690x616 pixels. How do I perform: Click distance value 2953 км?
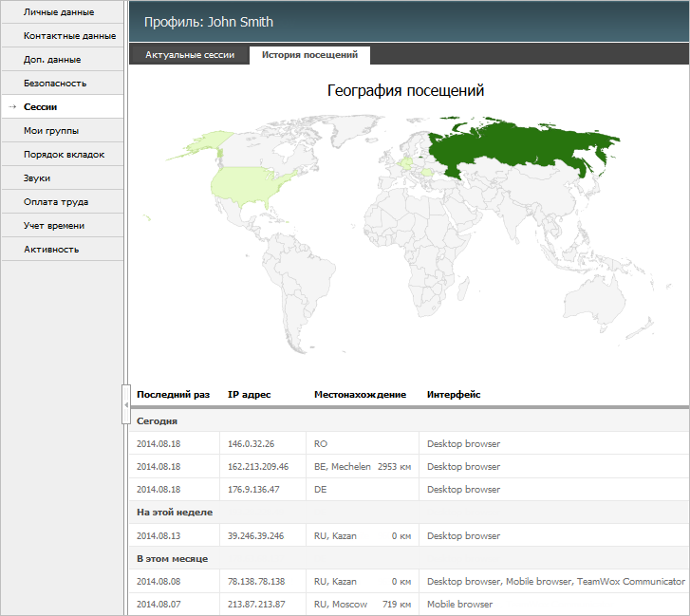point(394,466)
